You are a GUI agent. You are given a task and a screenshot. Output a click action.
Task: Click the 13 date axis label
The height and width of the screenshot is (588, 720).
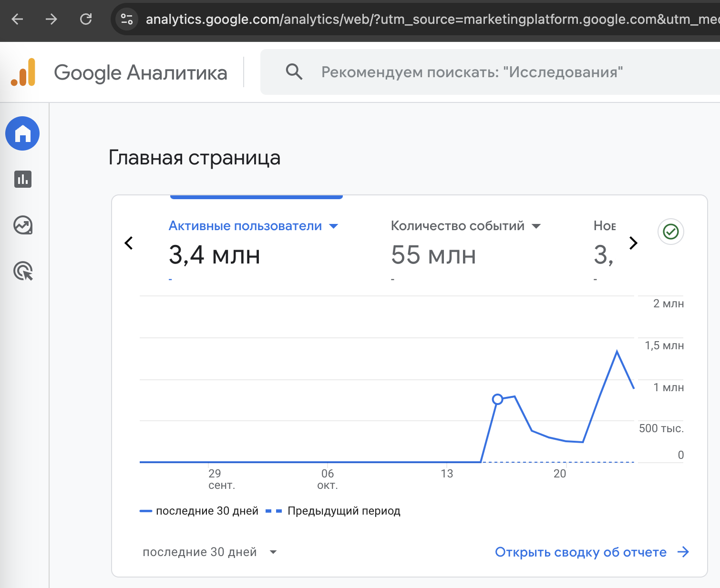point(447,474)
